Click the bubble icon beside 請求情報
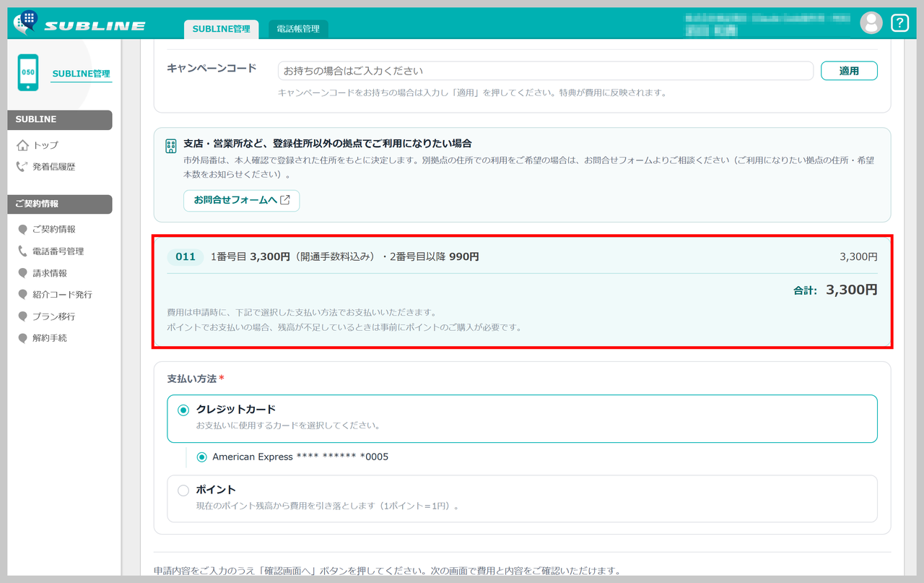 click(23, 273)
